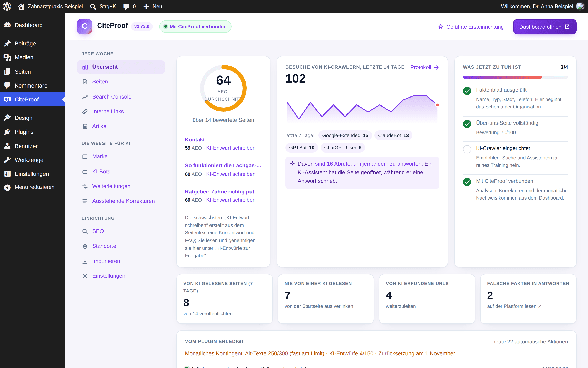
Task: Open the Protokoll link with arrow
Action: [x=424, y=67]
